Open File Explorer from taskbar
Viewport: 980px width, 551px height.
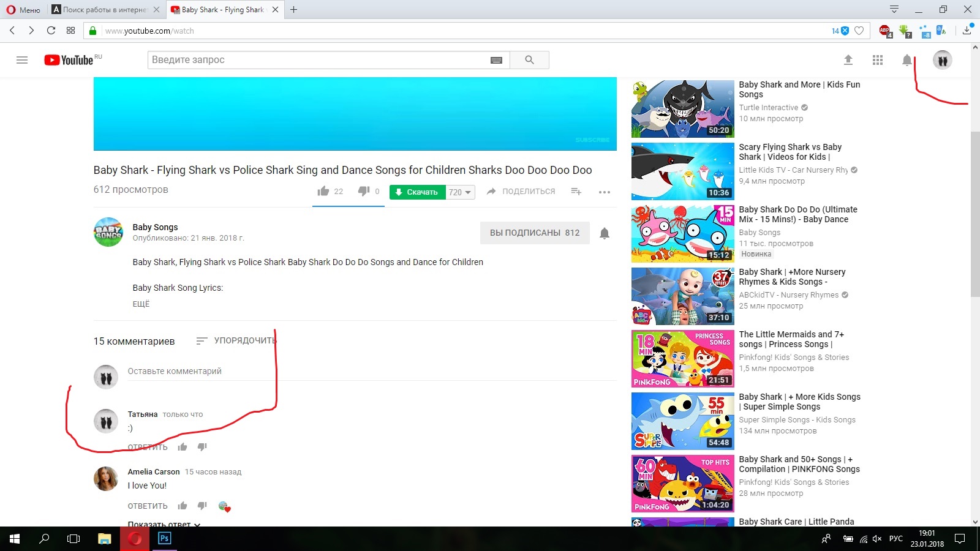[105, 539]
